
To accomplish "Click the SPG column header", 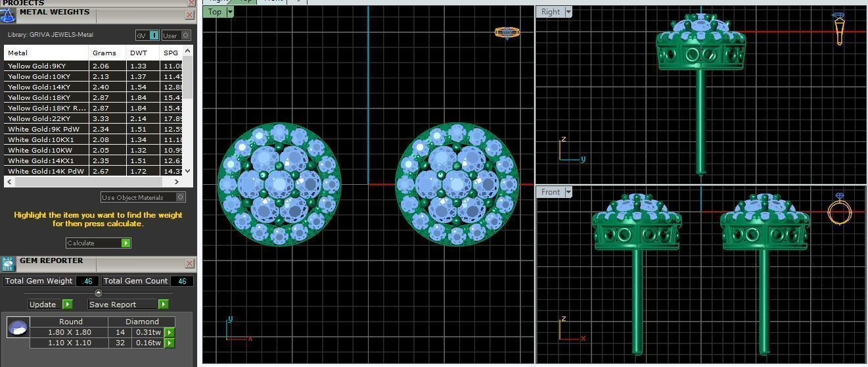I will click(171, 53).
